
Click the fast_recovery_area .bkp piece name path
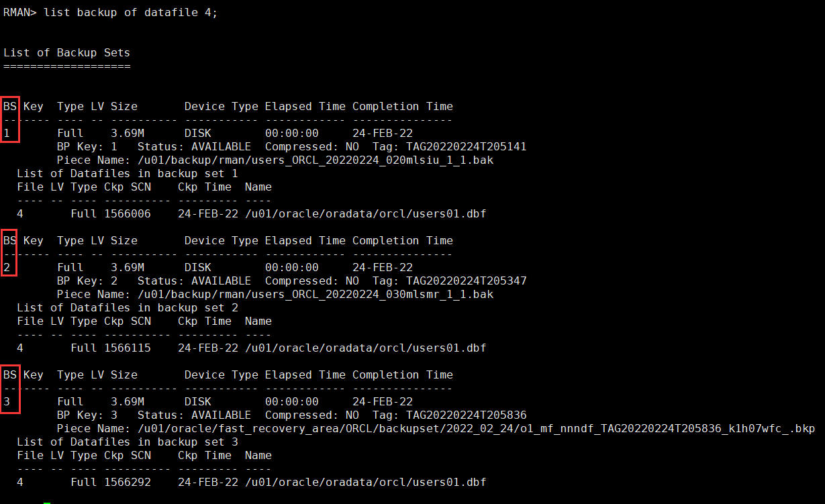tap(476, 428)
